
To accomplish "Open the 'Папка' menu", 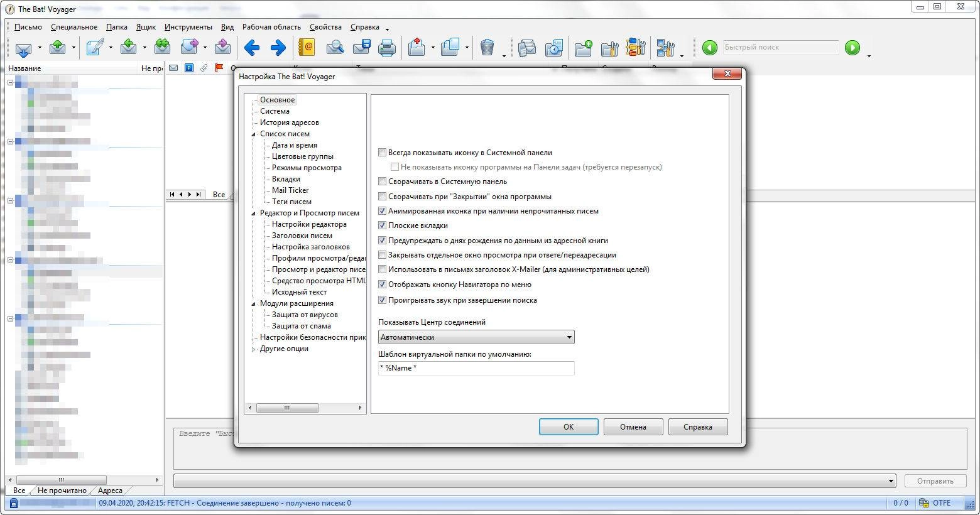I will (117, 27).
